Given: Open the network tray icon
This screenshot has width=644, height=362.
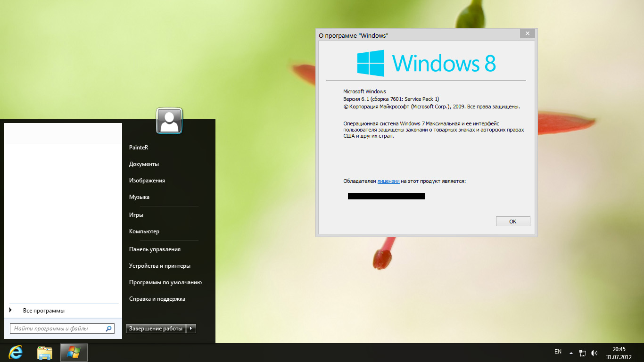Looking at the screenshot, I should (583, 353).
